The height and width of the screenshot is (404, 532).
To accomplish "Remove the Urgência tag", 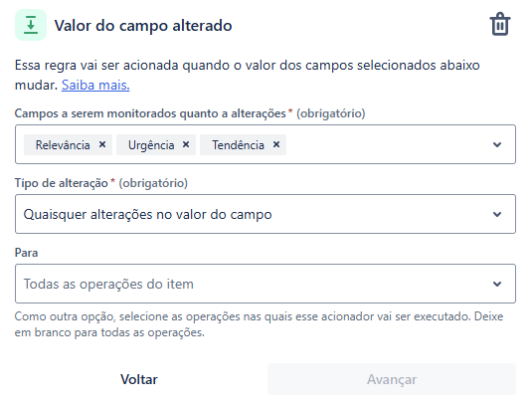I will 186,144.
